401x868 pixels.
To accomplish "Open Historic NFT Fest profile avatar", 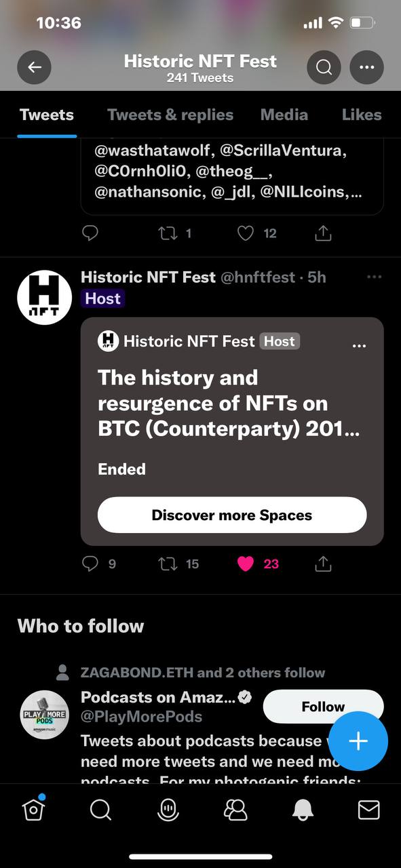I will point(44,297).
